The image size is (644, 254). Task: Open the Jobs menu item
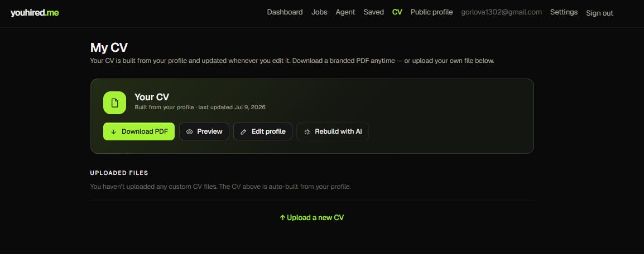319,12
